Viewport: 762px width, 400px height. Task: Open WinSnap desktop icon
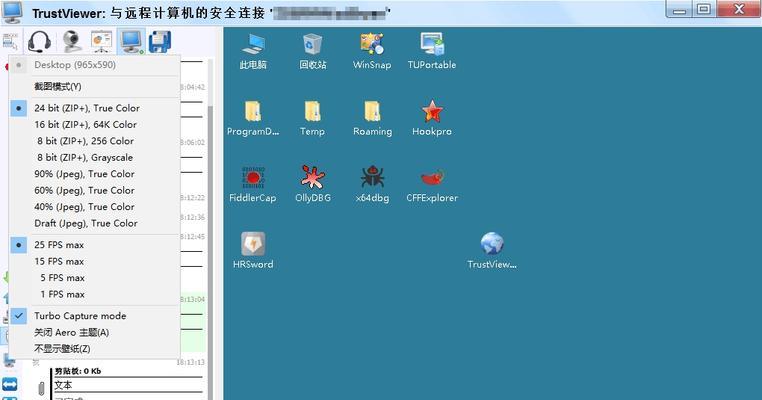pyautogui.click(x=372, y=51)
